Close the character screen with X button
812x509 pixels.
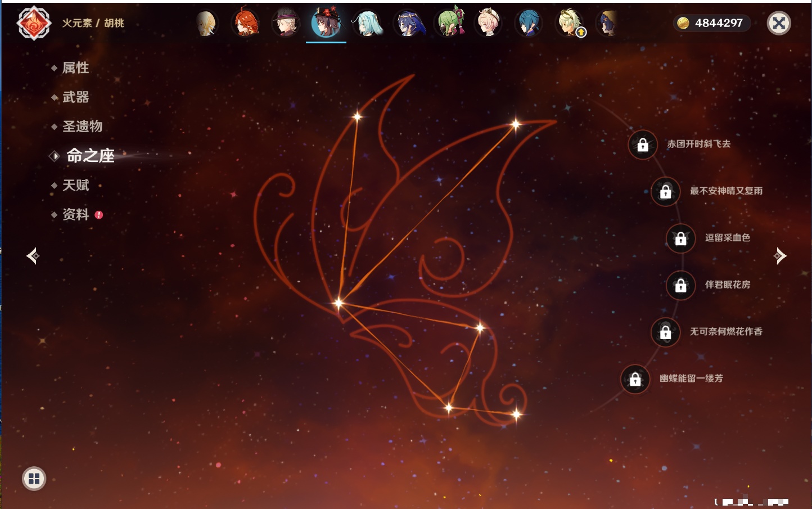[779, 23]
